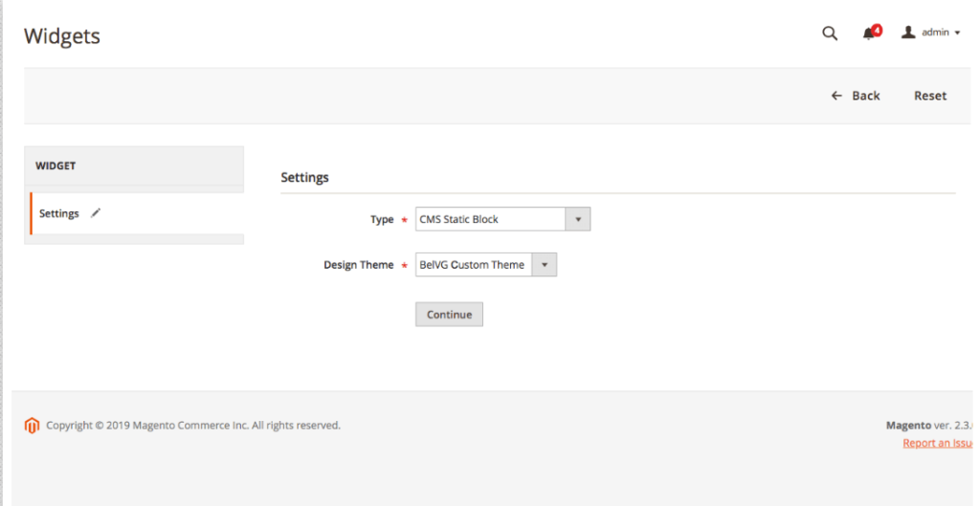Click the arrow button on the Type dropdown
Screen dimensions: 980x506
tap(577, 219)
